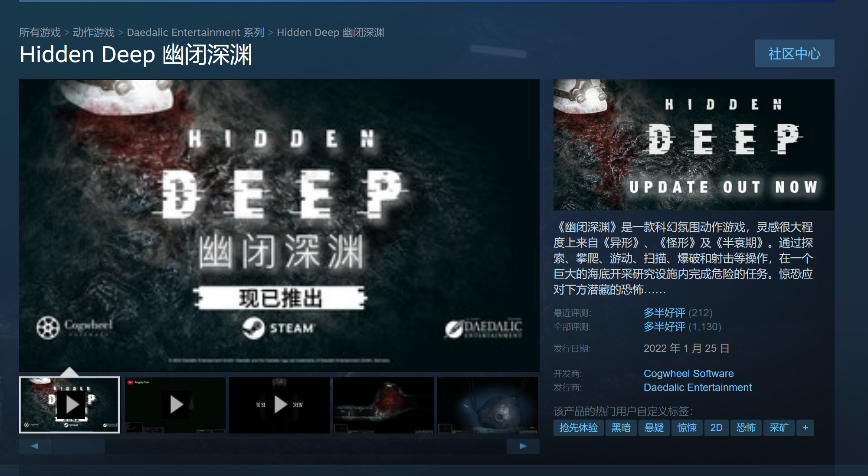The image size is (868, 476).
Task: Open the 所有游戏 breadcrumb link
Action: pyautogui.click(x=40, y=33)
